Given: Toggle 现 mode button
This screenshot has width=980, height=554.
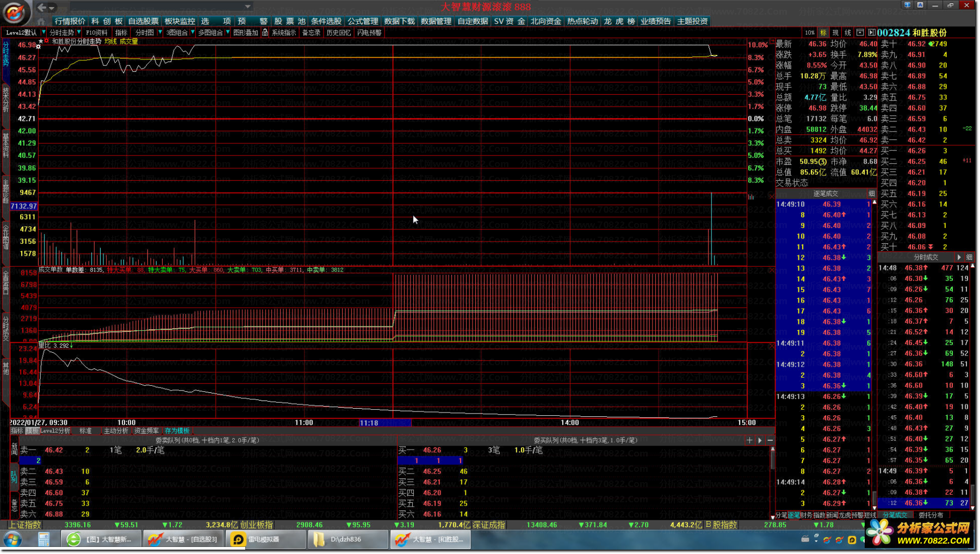Looking at the screenshot, I should (x=835, y=33).
